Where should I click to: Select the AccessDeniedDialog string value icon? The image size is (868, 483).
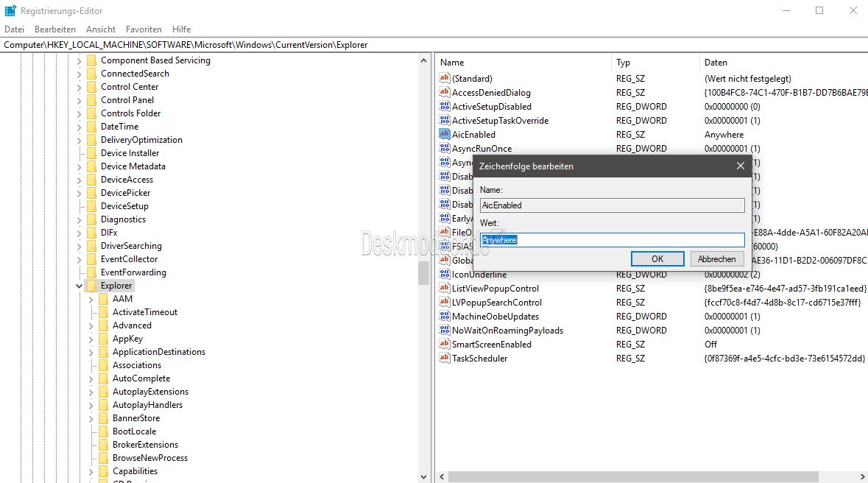pyautogui.click(x=444, y=93)
